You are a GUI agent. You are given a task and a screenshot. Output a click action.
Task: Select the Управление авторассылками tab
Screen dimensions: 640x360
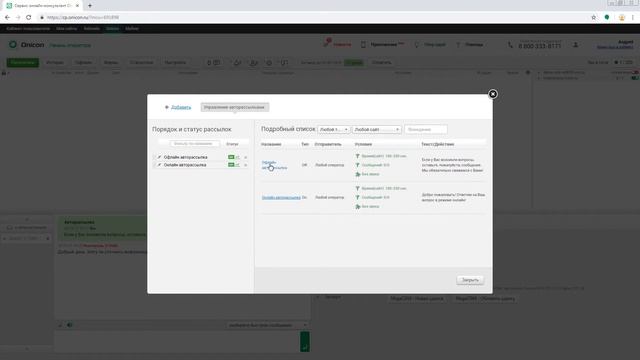[234, 107]
